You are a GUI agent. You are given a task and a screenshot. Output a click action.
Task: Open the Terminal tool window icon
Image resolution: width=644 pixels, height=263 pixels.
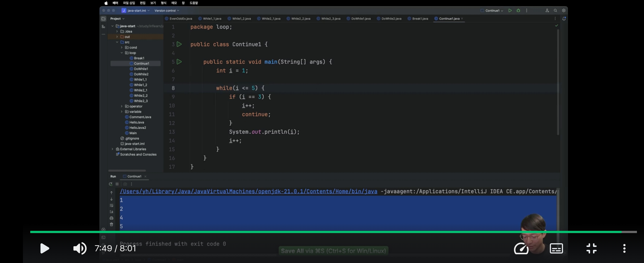[103, 237]
